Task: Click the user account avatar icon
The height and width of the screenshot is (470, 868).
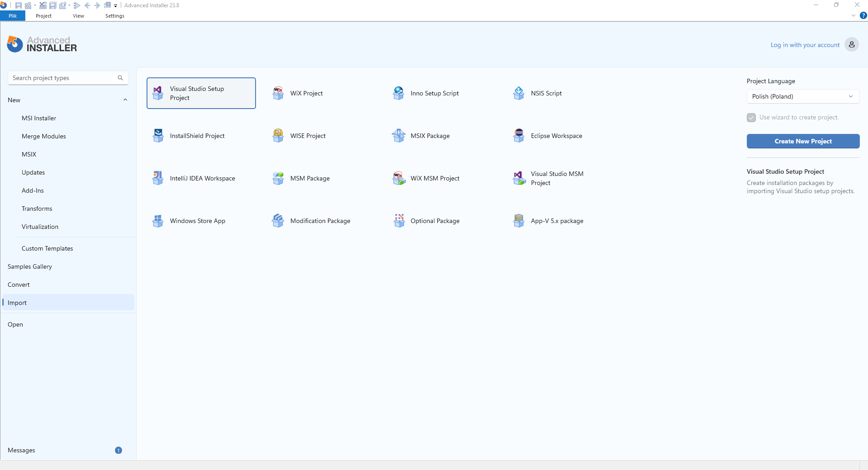Action: pos(851,44)
